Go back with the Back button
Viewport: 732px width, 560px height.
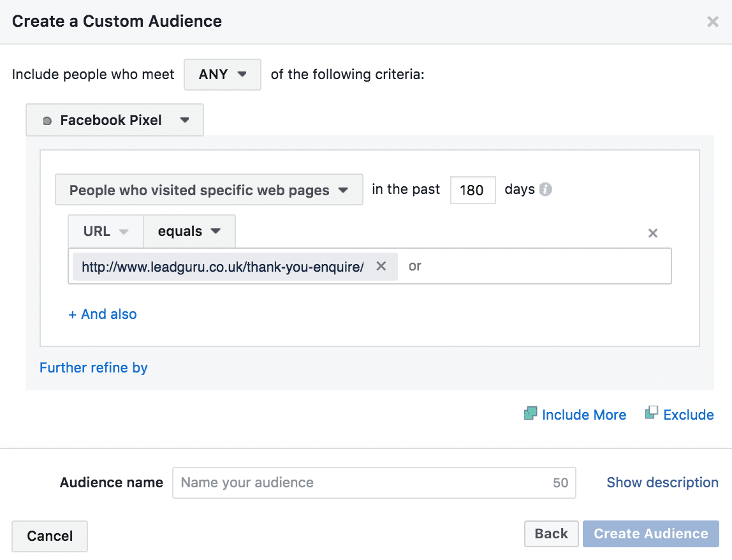click(552, 534)
